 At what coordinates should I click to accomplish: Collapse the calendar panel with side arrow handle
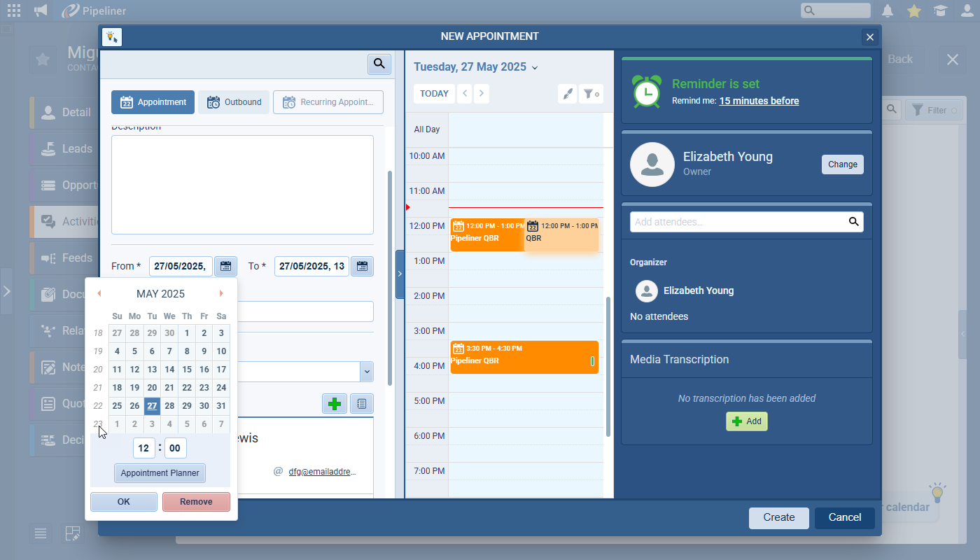pyautogui.click(x=400, y=274)
